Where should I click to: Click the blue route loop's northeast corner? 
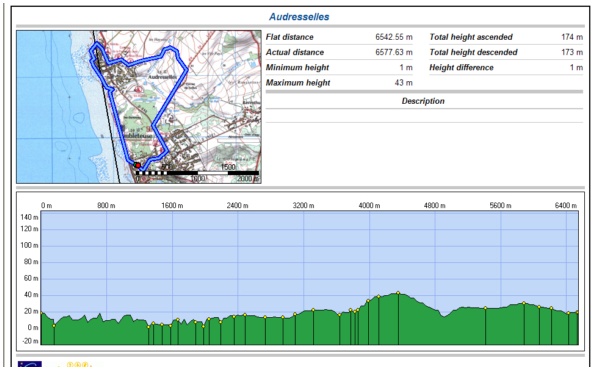[170, 49]
